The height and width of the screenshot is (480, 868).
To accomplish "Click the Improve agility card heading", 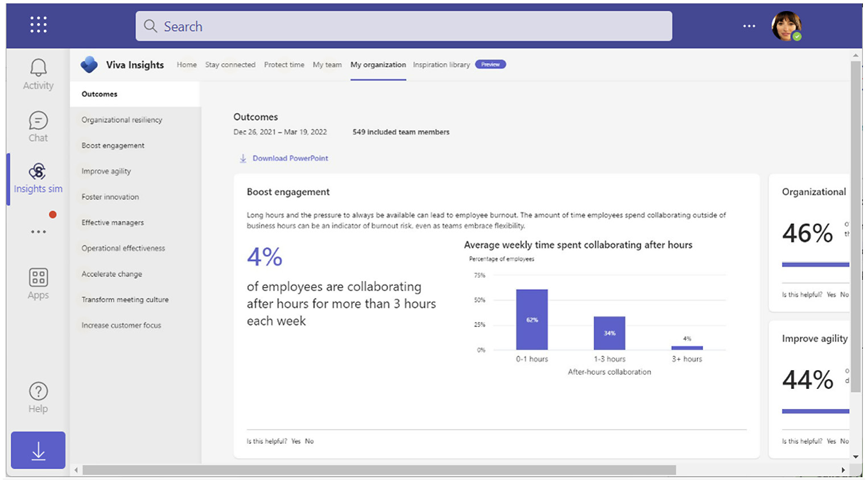I will click(x=815, y=338).
